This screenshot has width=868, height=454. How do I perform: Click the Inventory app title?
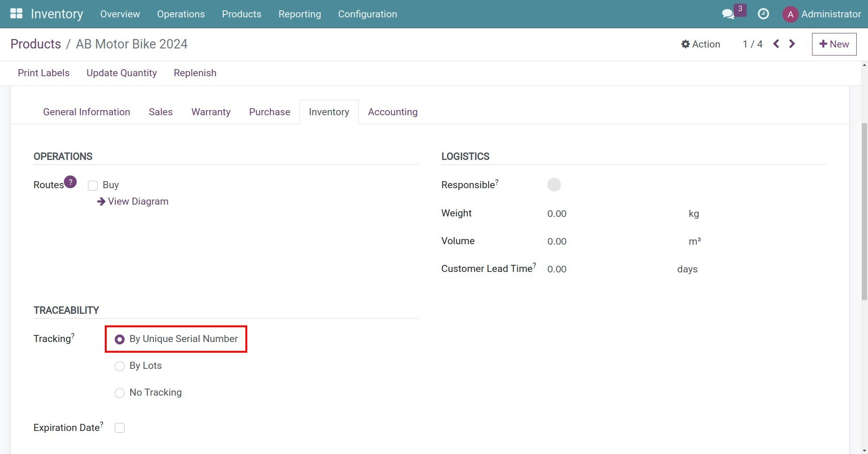coord(57,14)
